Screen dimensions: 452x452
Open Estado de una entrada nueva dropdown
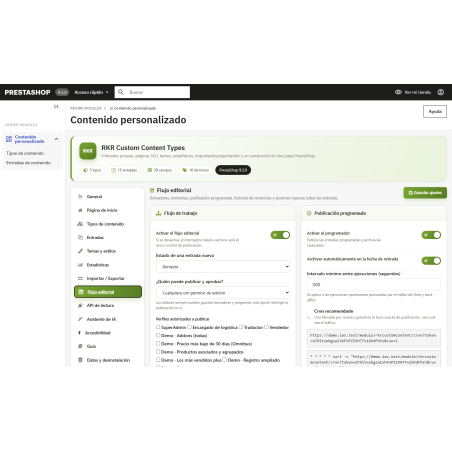pos(223,267)
